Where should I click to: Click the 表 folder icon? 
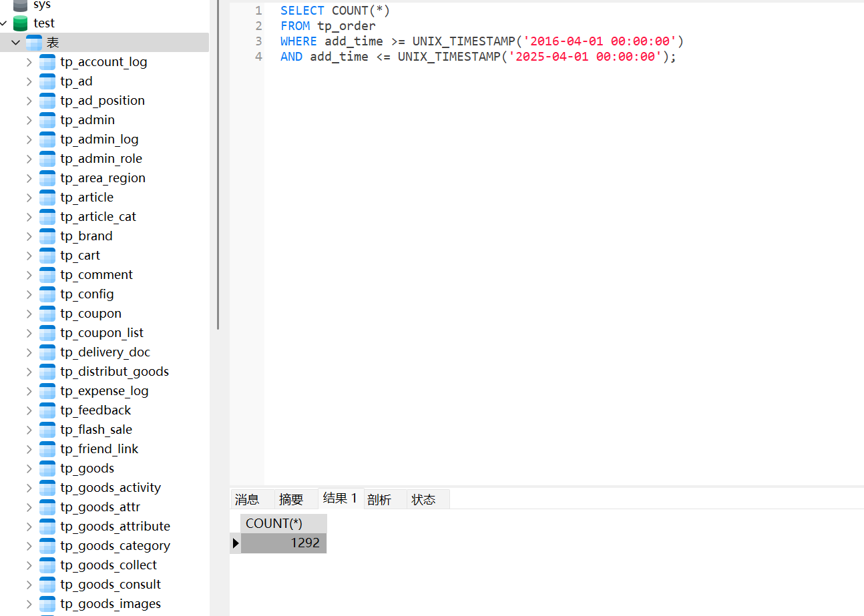pyautogui.click(x=34, y=43)
